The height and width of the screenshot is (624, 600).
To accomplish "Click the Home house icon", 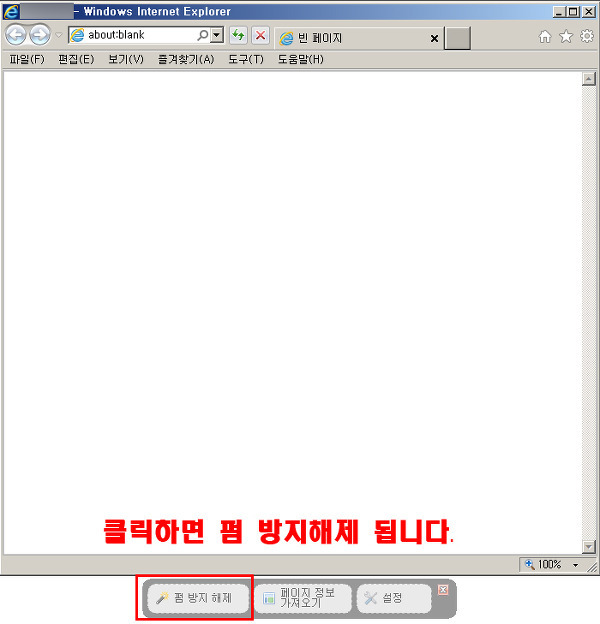I will coord(545,37).
